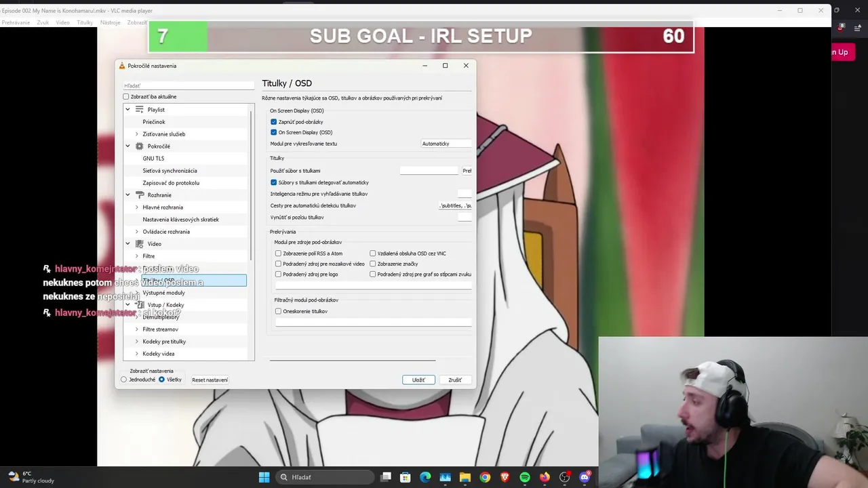Expand Kodeky pre titulky node
This screenshot has width=868, height=488.
[x=136, y=342]
